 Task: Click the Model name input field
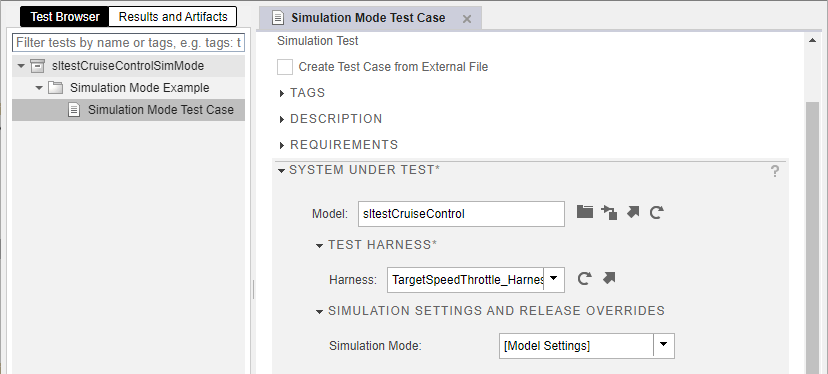[x=461, y=214]
